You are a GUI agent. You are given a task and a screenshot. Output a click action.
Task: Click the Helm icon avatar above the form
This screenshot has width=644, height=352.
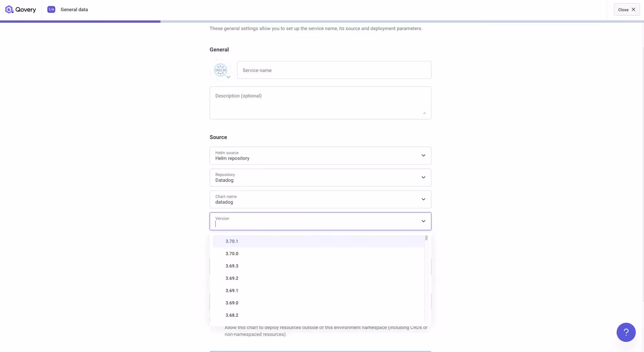[220, 70]
